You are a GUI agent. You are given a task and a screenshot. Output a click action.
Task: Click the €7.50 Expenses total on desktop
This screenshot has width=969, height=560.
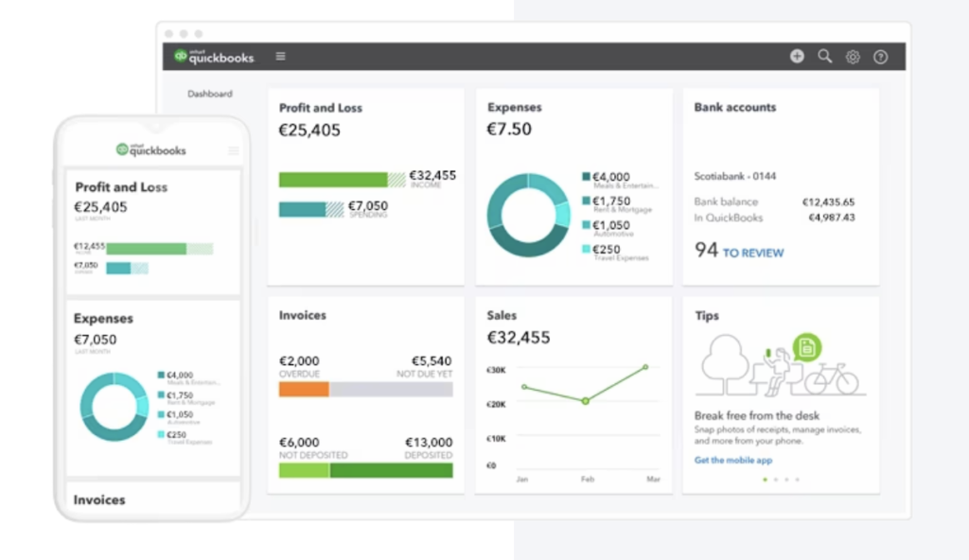tap(508, 130)
